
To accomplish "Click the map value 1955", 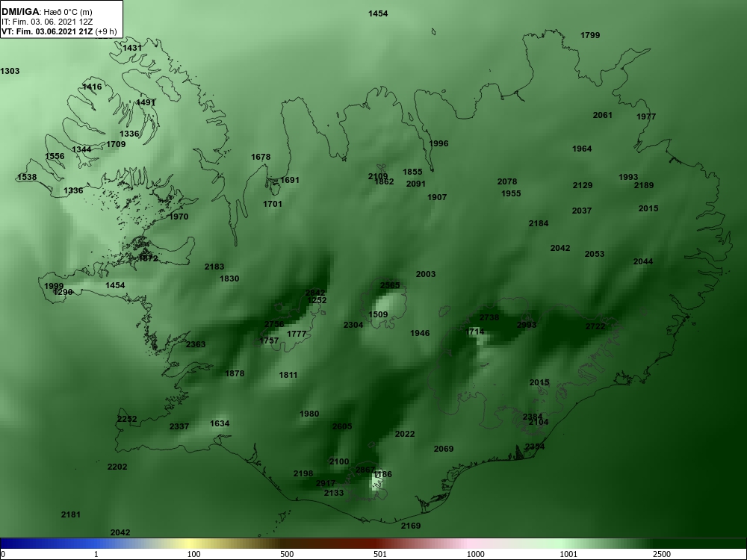I will [x=511, y=193].
